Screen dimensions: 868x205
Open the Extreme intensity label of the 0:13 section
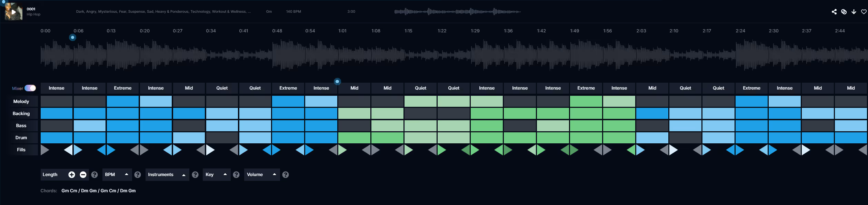click(123, 88)
